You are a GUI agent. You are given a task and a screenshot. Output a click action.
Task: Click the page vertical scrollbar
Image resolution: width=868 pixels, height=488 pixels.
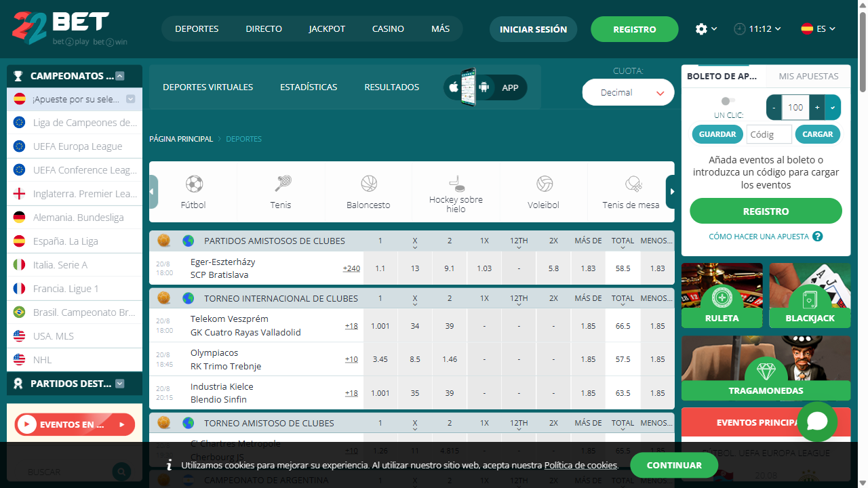863,51
